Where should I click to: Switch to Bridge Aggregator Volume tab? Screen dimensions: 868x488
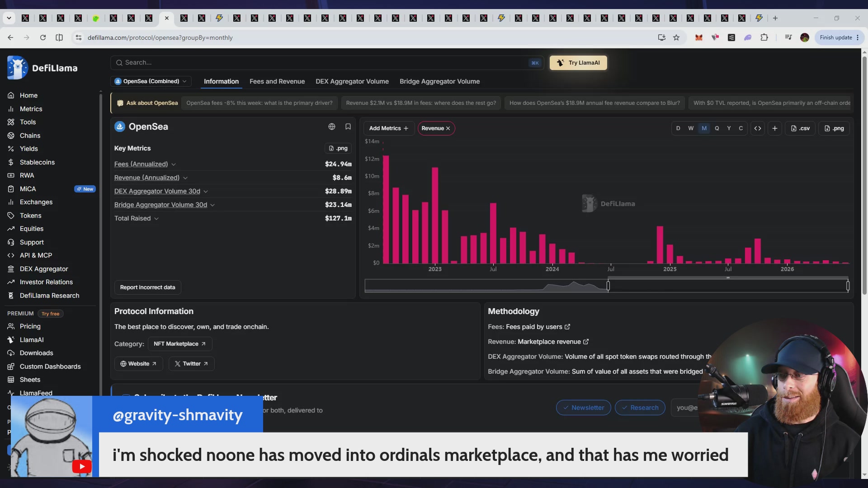(440, 81)
